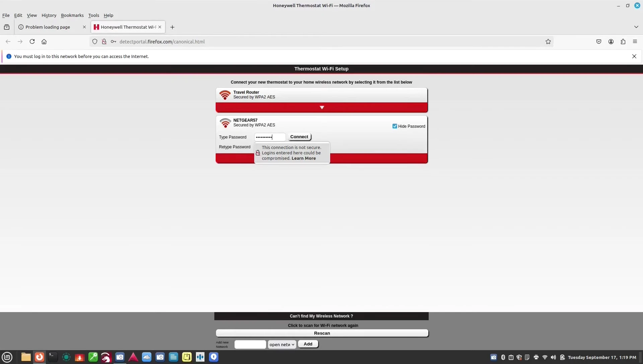Open the File menu
643x364 pixels.
point(6,15)
